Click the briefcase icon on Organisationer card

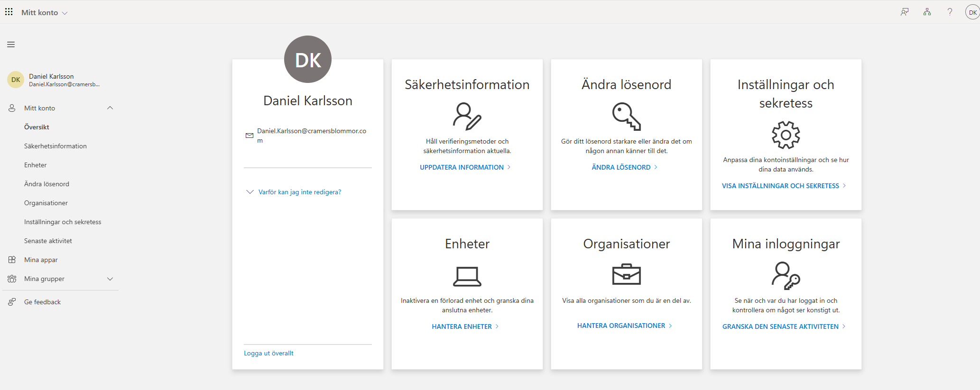pyautogui.click(x=626, y=274)
